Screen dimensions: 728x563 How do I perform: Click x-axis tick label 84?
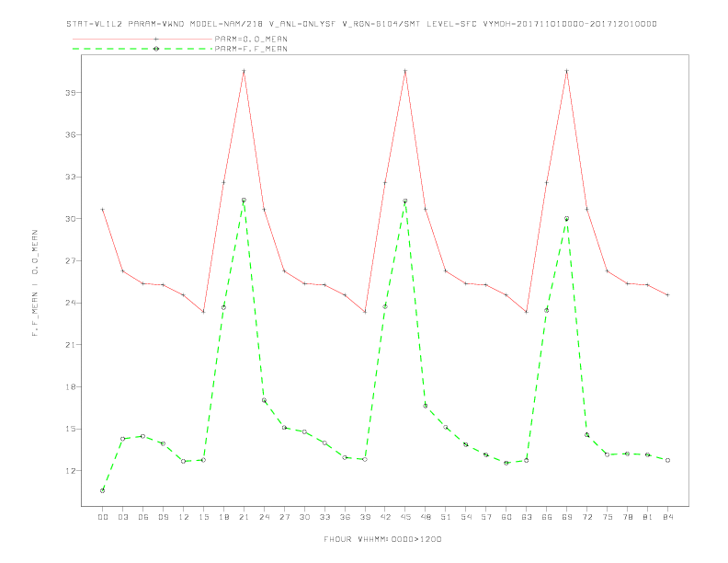tap(668, 517)
